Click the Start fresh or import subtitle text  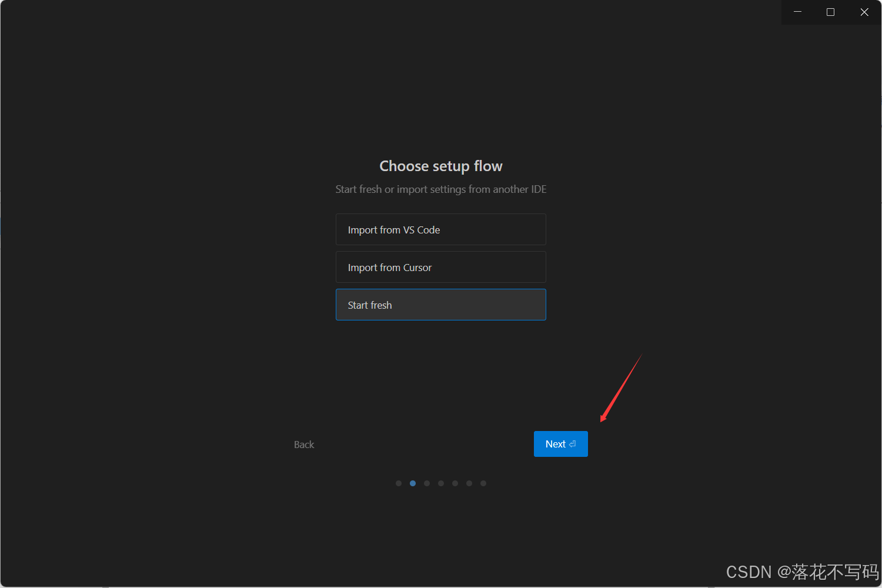(x=441, y=189)
